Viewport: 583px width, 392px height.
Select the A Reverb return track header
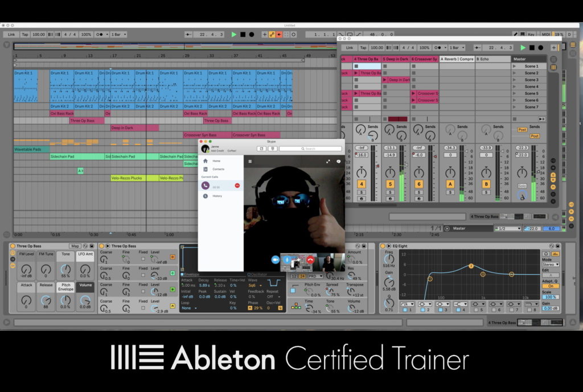457,59
